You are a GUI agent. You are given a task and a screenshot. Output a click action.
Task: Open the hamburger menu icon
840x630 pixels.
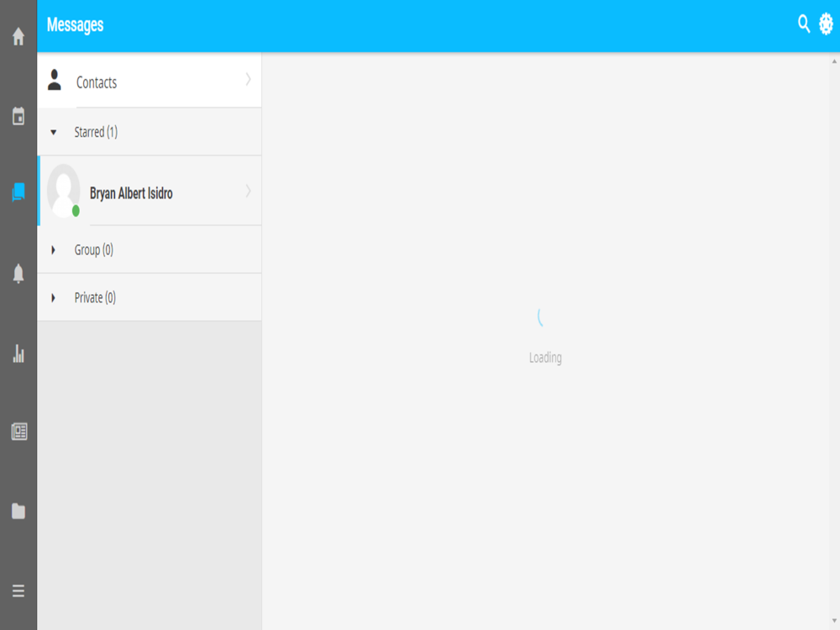point(18,591)
